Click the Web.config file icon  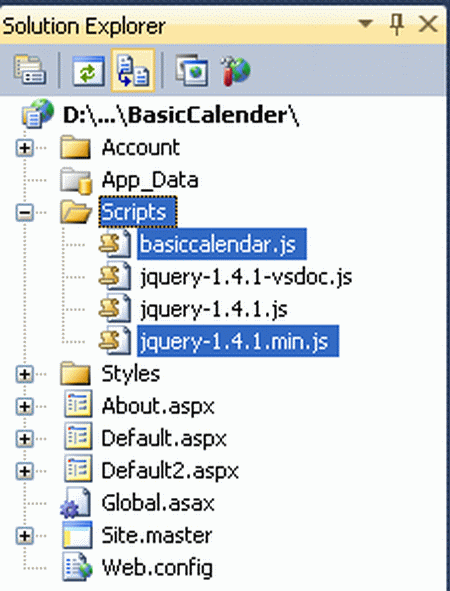[x=77, y=567]
